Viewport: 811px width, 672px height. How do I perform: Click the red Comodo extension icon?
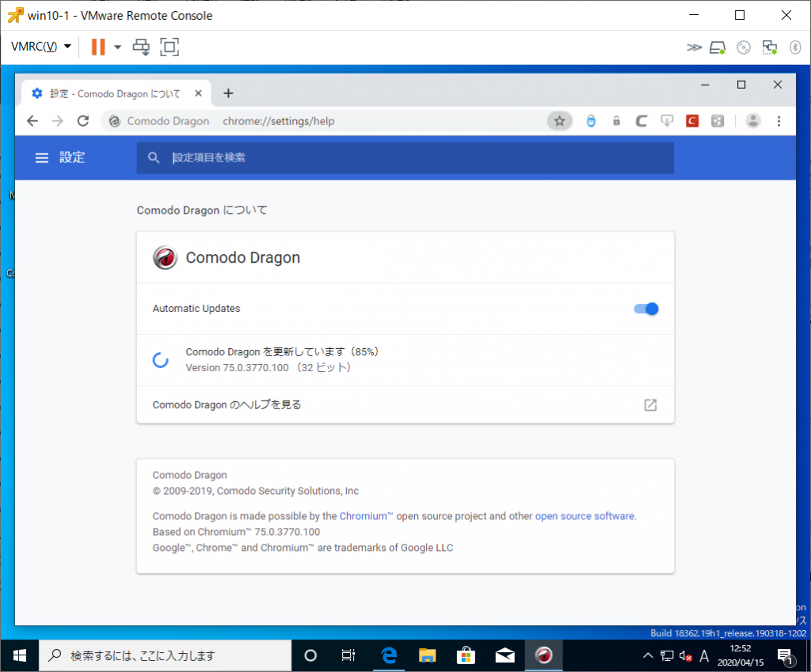pyautogui.click(x=692, y=121)
